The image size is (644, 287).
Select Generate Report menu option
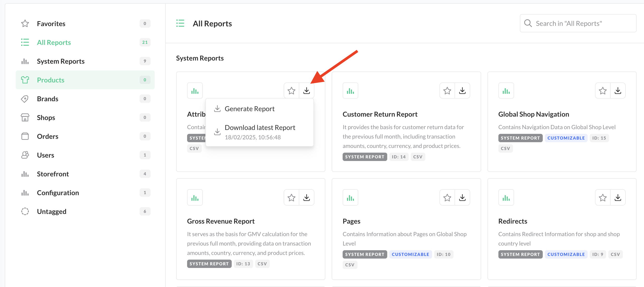(x=249, y=109)
